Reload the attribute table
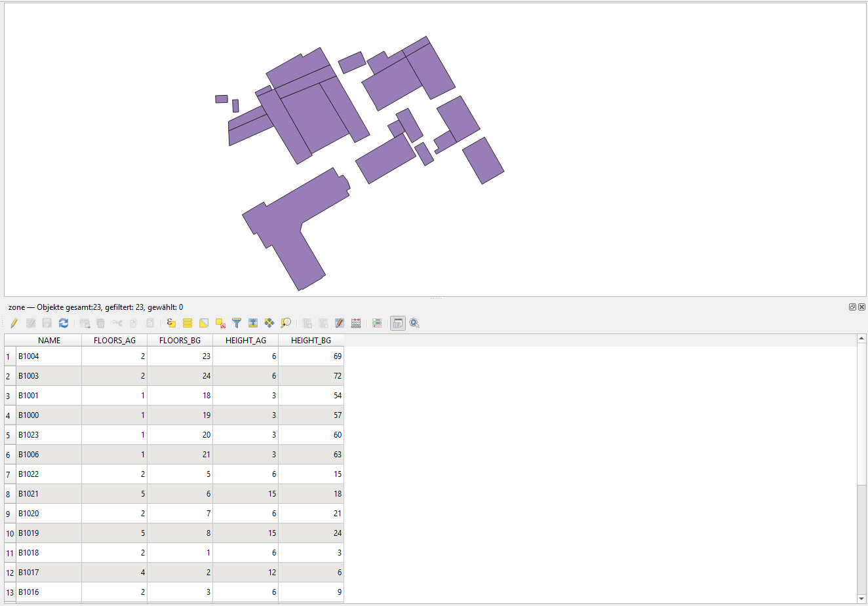The height and width of the screenshot is (606, 868). click(64, 323)
